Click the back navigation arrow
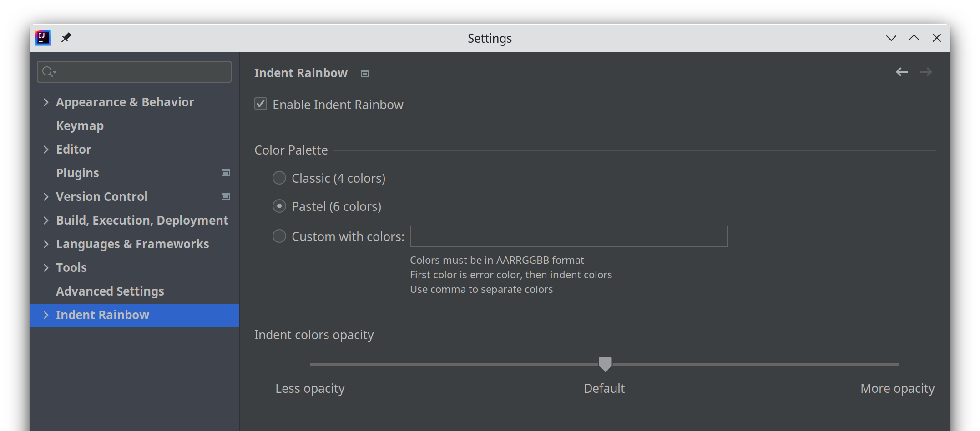 coord(901,71)
